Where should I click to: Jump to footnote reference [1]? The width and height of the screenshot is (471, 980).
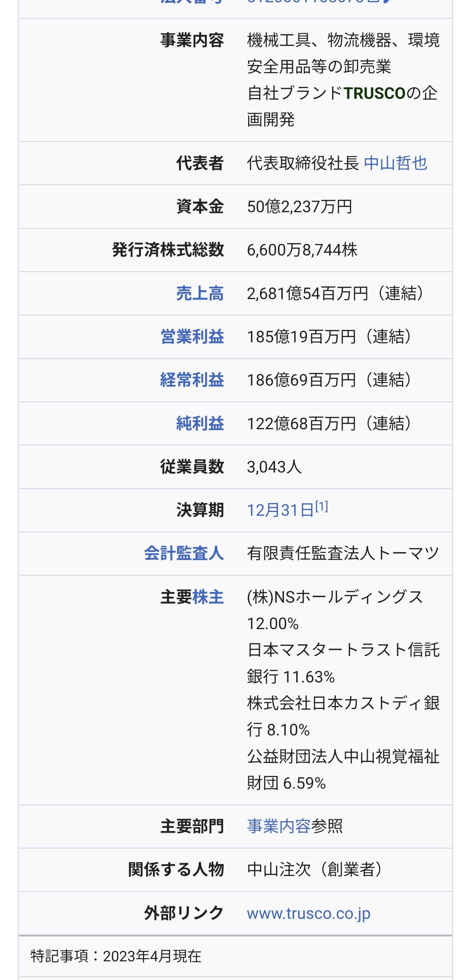(x=321, y=506)
